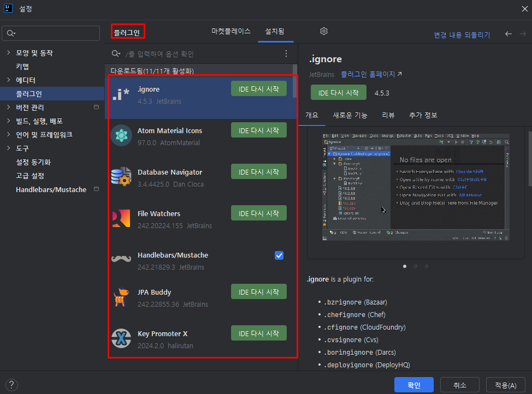The image size is (532, 394).
Task: Expand the 빌드, 실행, 배포 settings group
Action: coord(9,121)
